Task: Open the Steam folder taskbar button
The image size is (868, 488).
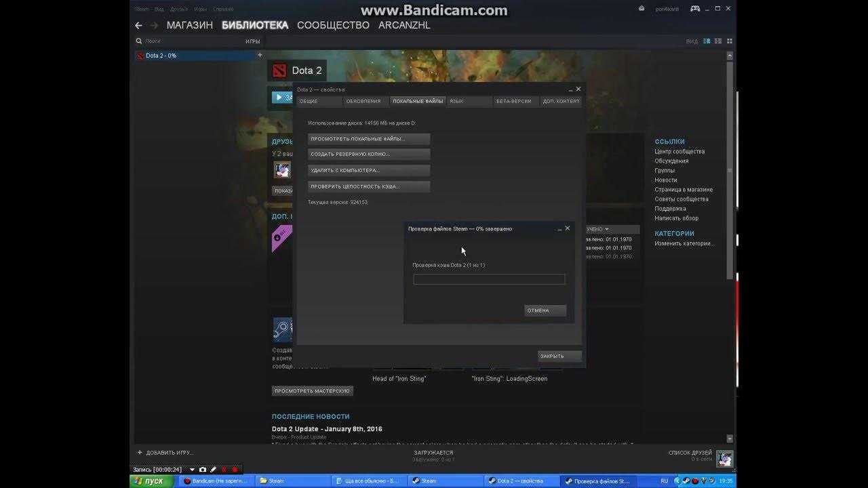Action: (292, 481)
